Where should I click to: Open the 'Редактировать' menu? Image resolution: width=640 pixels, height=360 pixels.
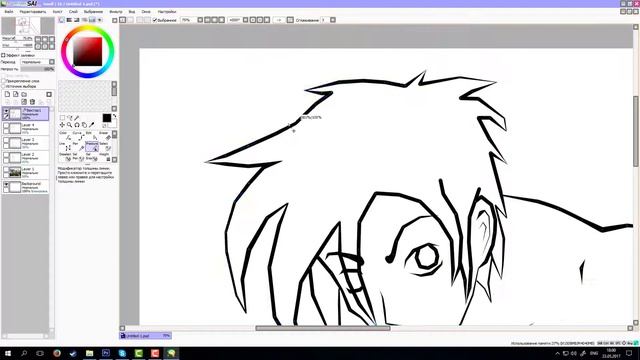pos(33,12)
